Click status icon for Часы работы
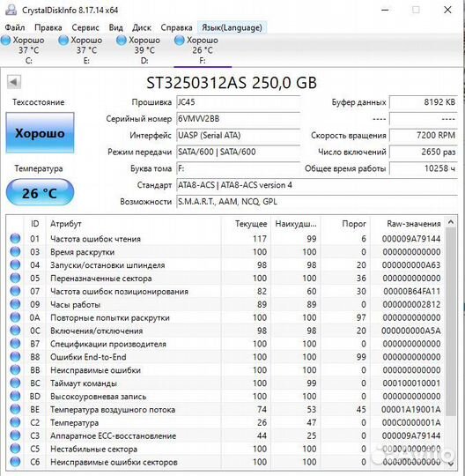This screenshot has height=476, width=465. [x=15, y=304]
